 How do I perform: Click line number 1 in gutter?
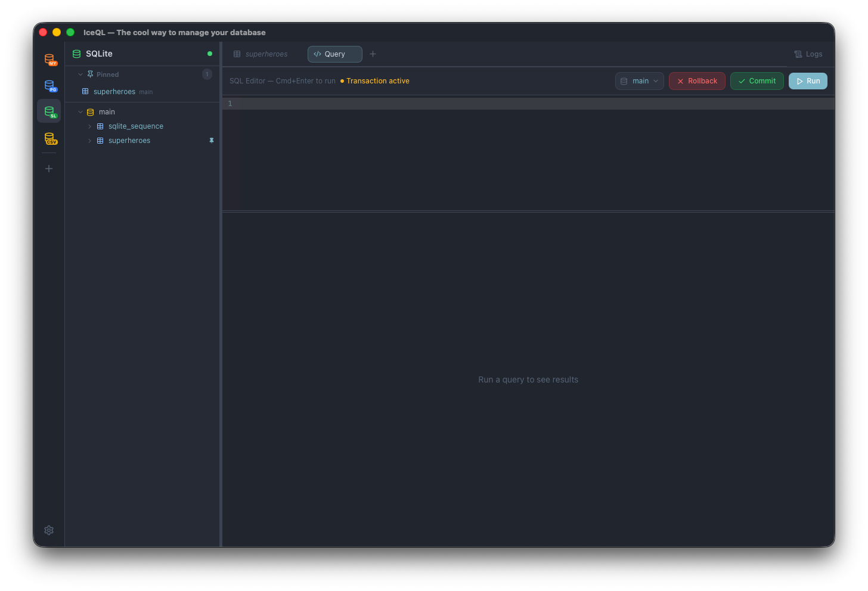pos(230,104)
